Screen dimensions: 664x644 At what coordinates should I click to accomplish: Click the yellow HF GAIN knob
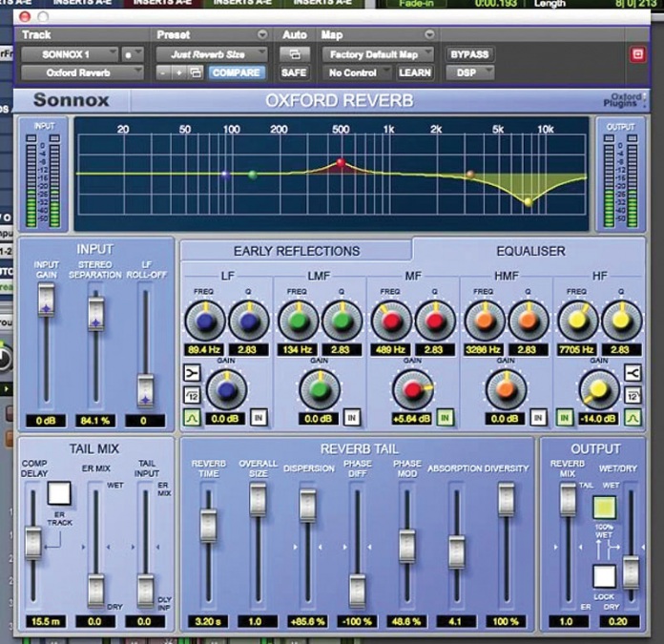pos(598,389)
